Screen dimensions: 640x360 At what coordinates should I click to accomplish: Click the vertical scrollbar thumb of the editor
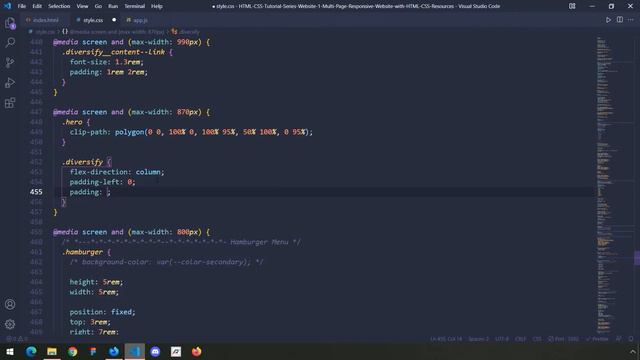637,258
